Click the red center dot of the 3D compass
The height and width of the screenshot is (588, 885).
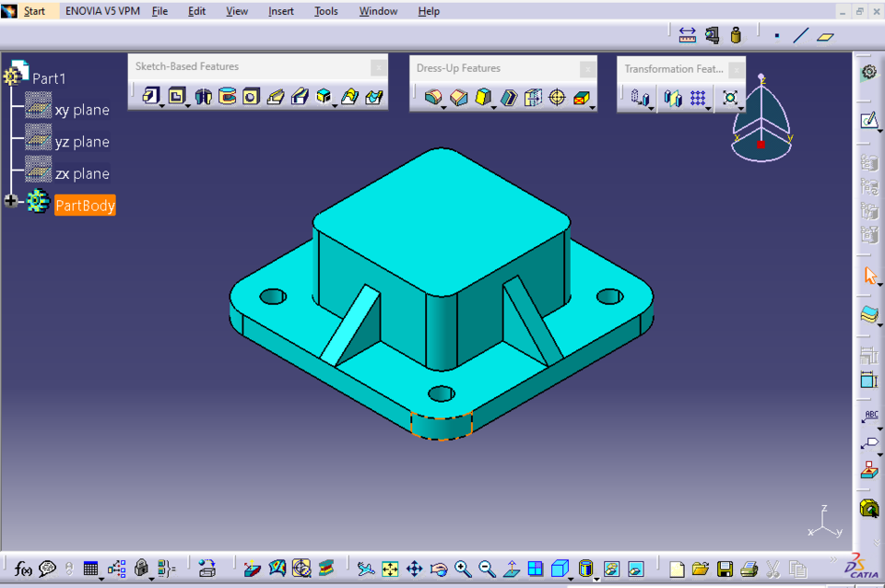click(759, 143)
